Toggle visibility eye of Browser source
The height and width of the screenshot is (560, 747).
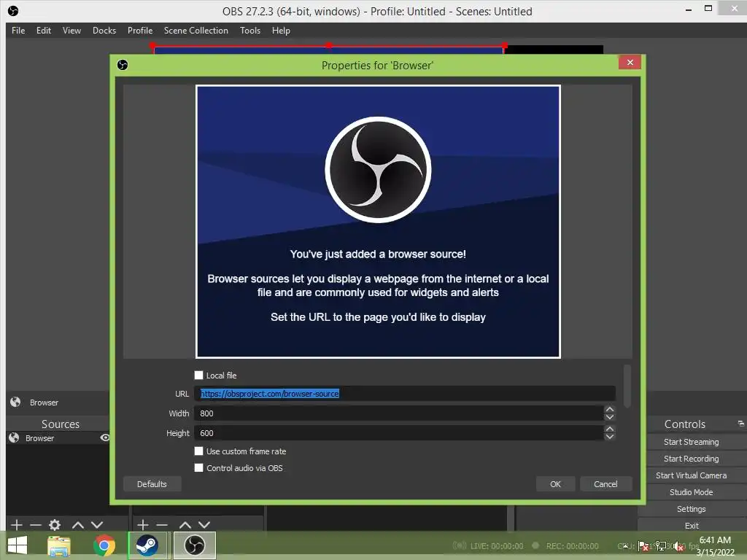click(x=105, y=437)
